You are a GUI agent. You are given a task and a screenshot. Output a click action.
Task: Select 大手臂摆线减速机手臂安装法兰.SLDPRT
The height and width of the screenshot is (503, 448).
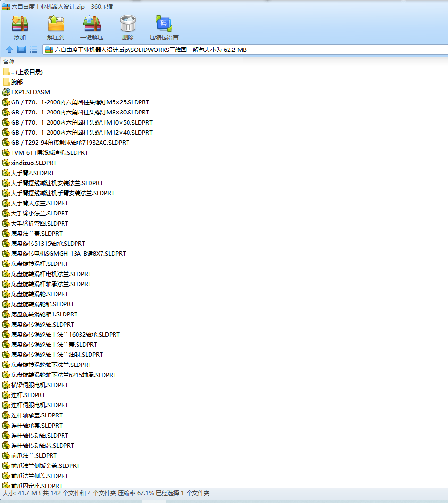(x=59, y=193)
